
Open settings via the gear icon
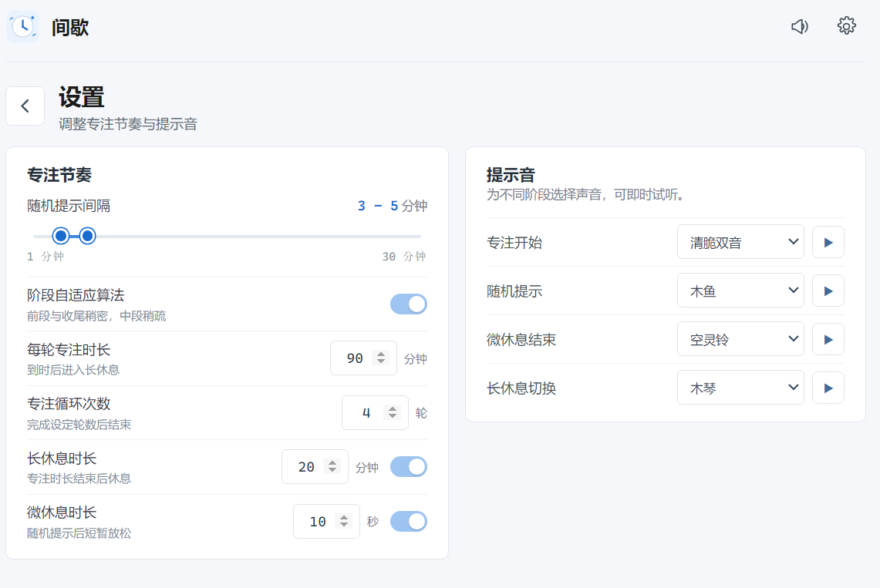[x=846, y=26]
